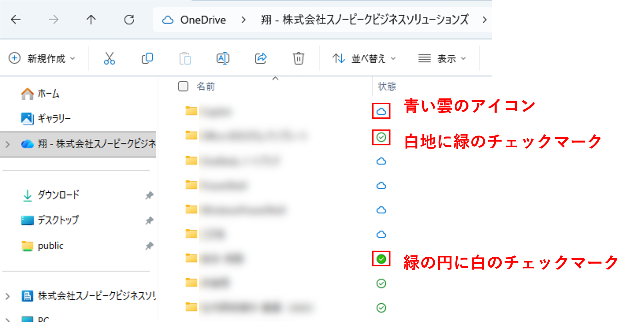Click the Copy toolbar icon

147,58
